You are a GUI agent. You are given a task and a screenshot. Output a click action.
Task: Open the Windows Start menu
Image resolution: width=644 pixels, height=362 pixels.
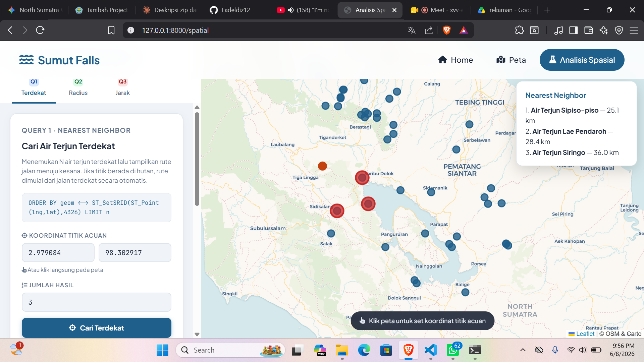(162, 350)
